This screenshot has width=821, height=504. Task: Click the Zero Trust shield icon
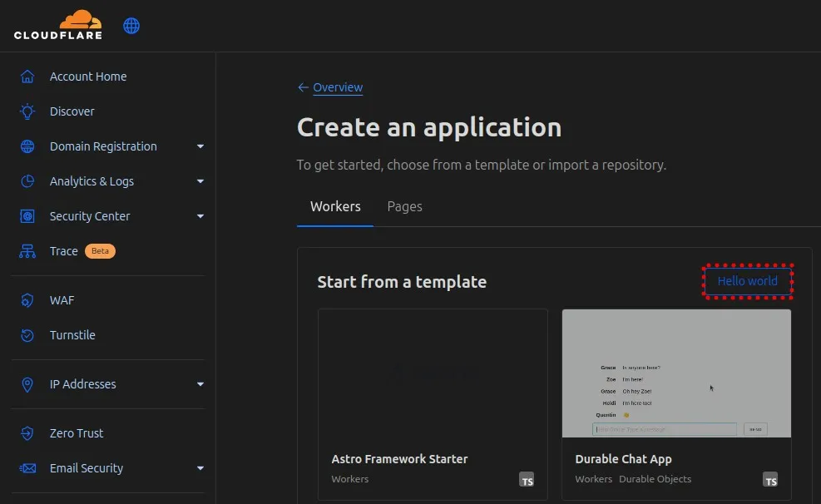coord(27,433)
